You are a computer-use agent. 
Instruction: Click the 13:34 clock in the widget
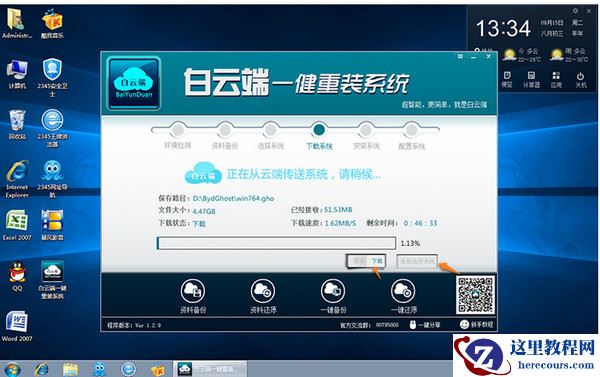(x=503, y=28)
